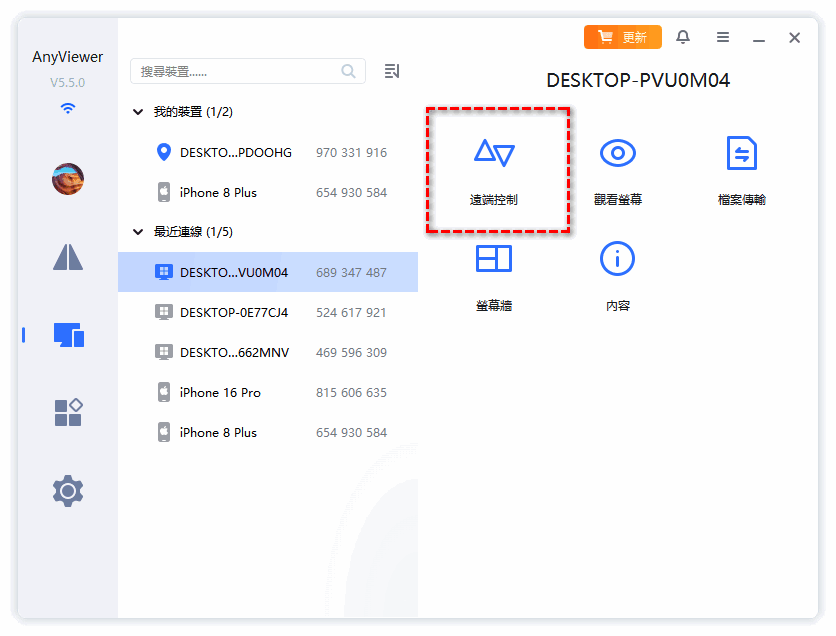Image resolution: width=836 pixels, height=636 pixels.
Task: Click the 內容 info icon
Action: click(617, 260)
